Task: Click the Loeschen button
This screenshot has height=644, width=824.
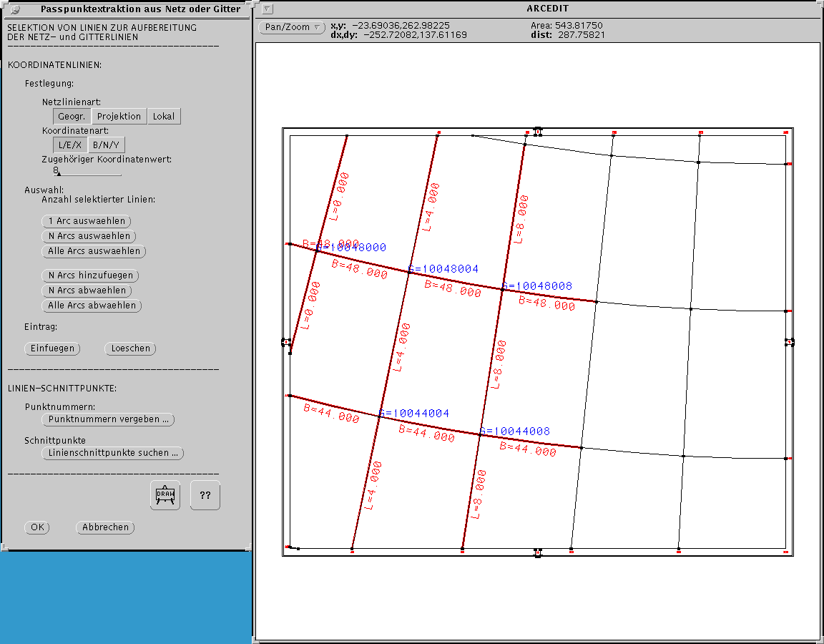Action: (130, 348)
